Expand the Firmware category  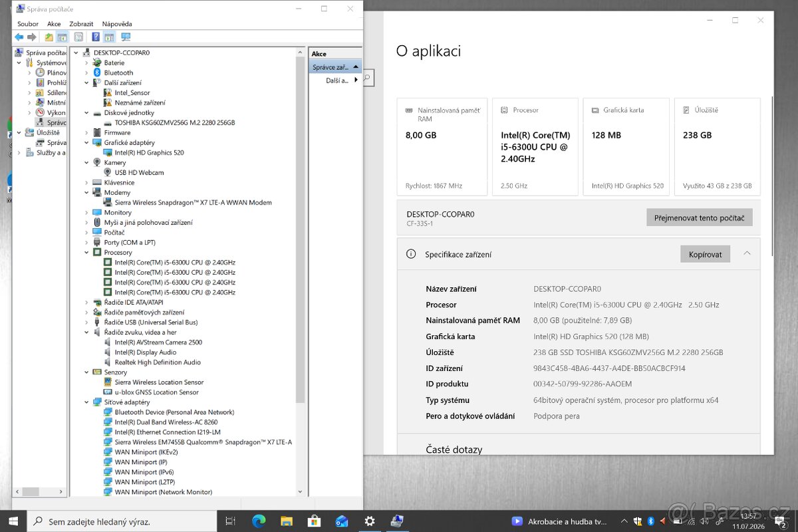pos(86,132)
